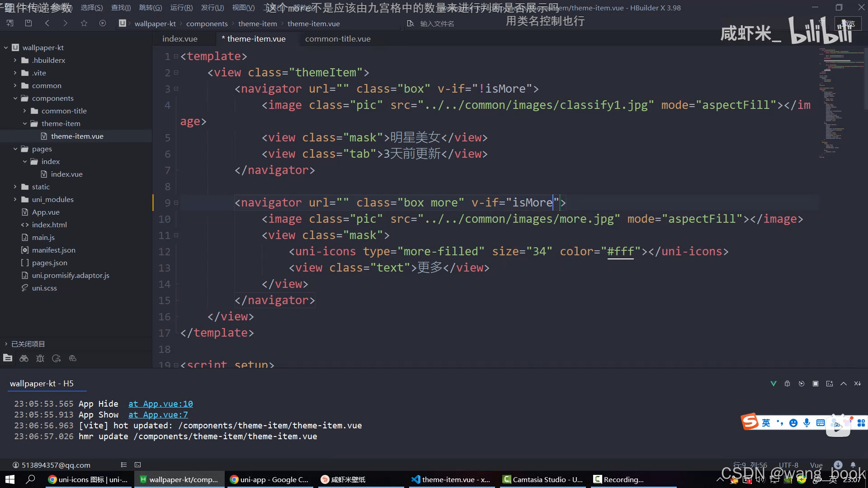Image resolution: width=868 pixels, height=488 pixels.
Task: Expand the .vite folder
Action: coord(15,73)
